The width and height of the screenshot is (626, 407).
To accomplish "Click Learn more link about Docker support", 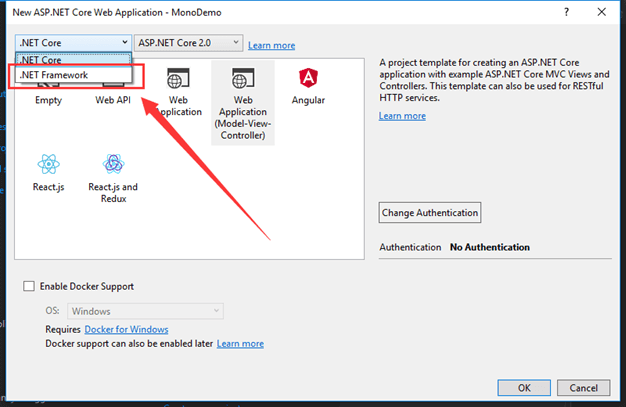I will click(240, 343).
